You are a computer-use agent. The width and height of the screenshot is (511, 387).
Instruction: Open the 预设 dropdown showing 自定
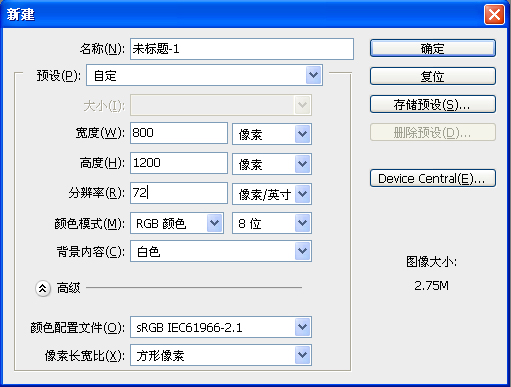[x=204, y=75]
